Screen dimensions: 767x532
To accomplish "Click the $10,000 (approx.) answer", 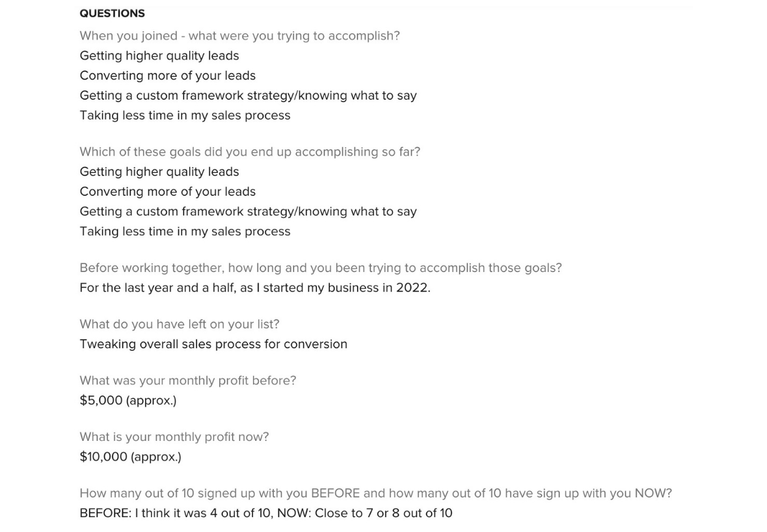I will pyautogui.click(x=131, y=457).
